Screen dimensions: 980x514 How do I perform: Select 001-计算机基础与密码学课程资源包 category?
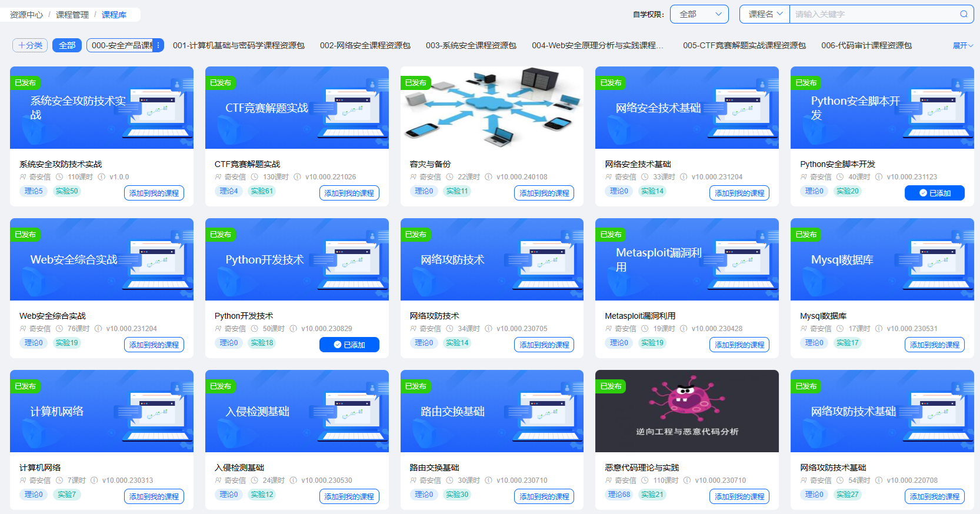(x=239, y=45)
